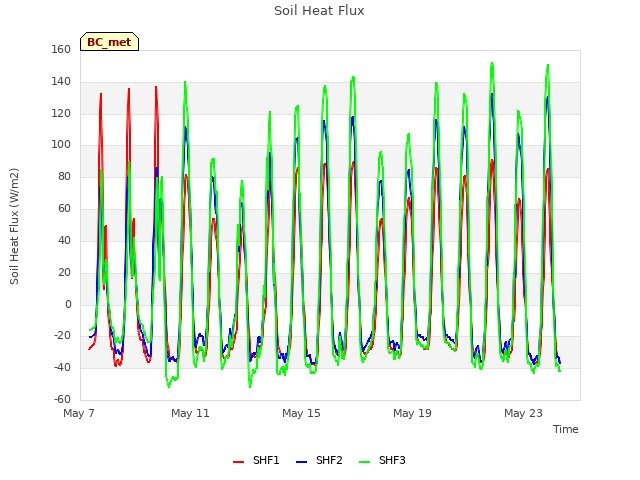Click the red SHF1 legend swatch
The width and height of the screenshot is (640, 480).
pos(238,462)
